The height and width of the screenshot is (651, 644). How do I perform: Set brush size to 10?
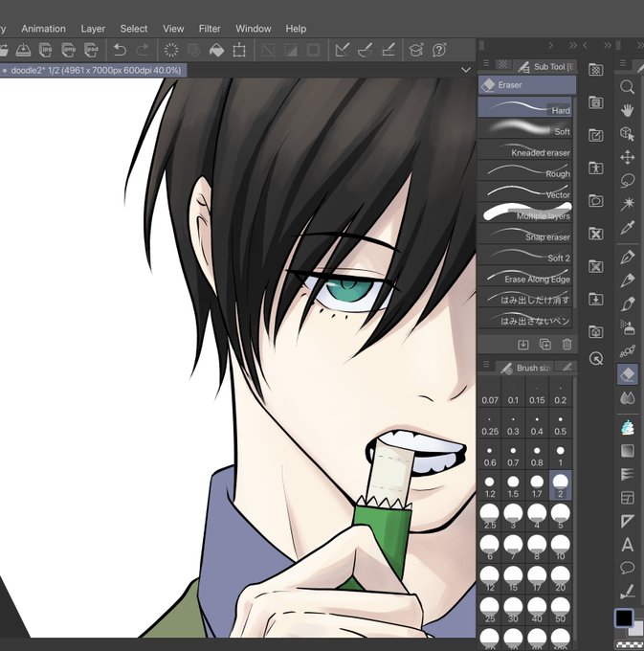[560, 548]
